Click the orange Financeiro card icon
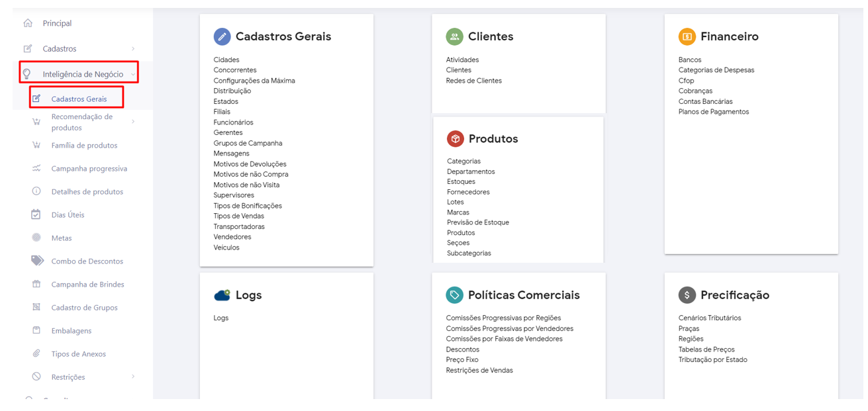 point(687,36)
